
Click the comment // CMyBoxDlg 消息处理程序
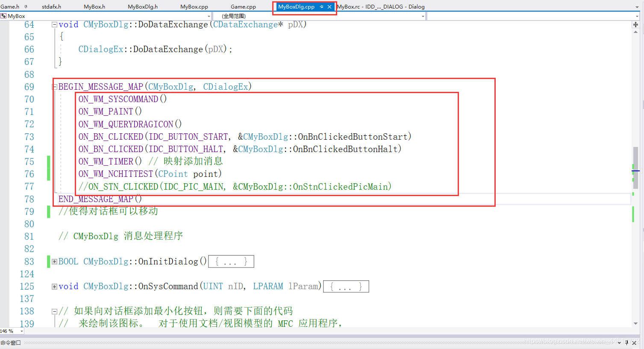point(121,236)
